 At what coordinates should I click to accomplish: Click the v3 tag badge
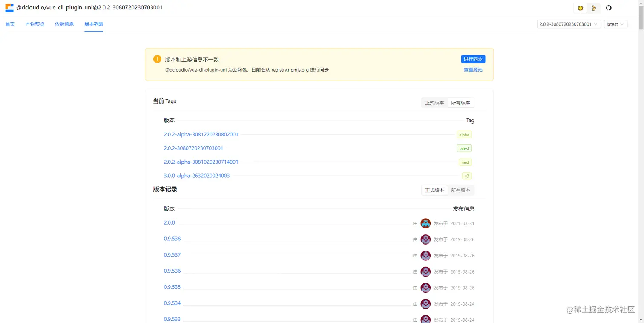[467, 176]
